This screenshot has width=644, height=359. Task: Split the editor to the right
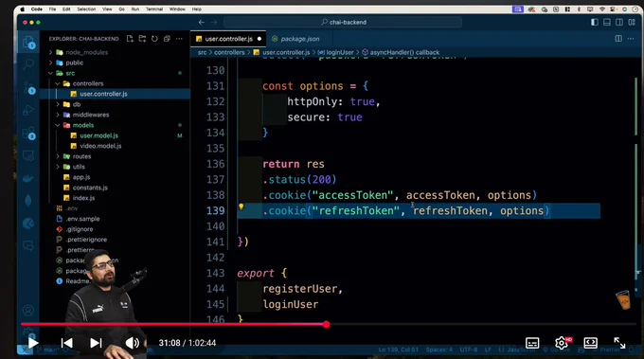(618, 39)
